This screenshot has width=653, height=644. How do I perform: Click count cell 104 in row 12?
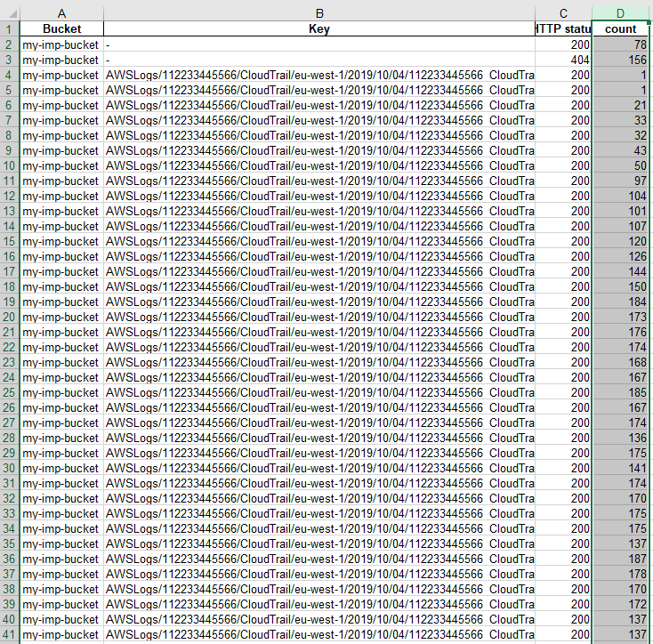click(620, 196)
